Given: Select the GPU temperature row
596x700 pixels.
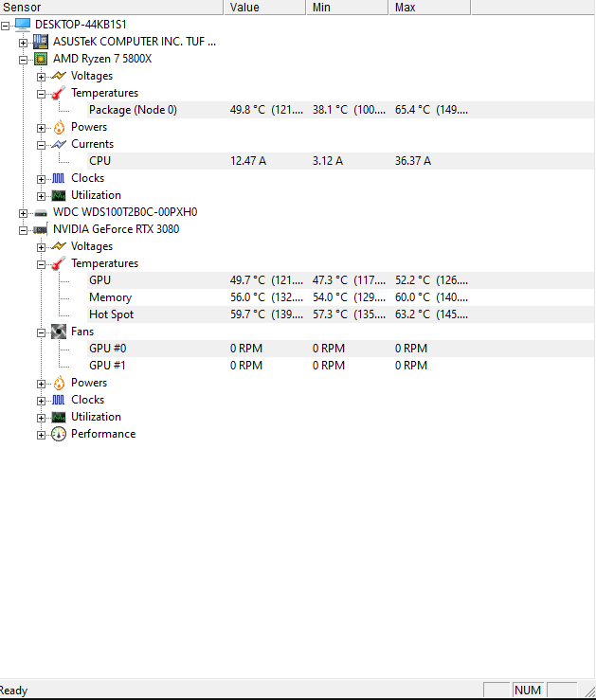Looking at the screenshot, I should [340, 280].
